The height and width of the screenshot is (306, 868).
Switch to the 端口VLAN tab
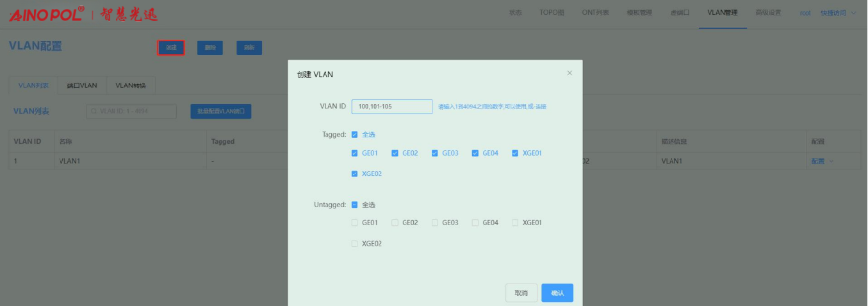[82, 85]
